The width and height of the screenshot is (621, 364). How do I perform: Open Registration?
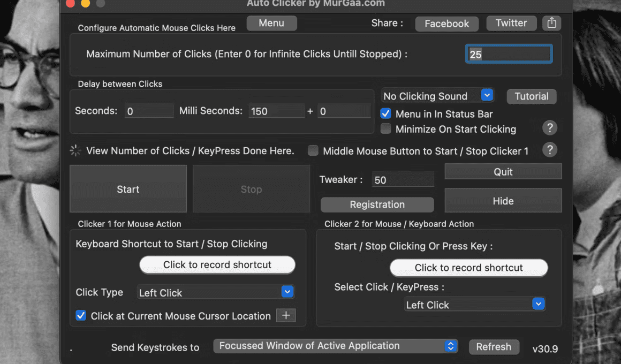point(377,204)
